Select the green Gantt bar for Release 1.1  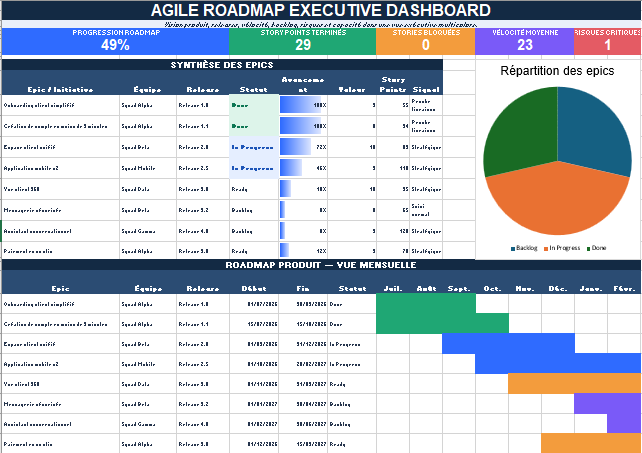[x=442, y=324]
